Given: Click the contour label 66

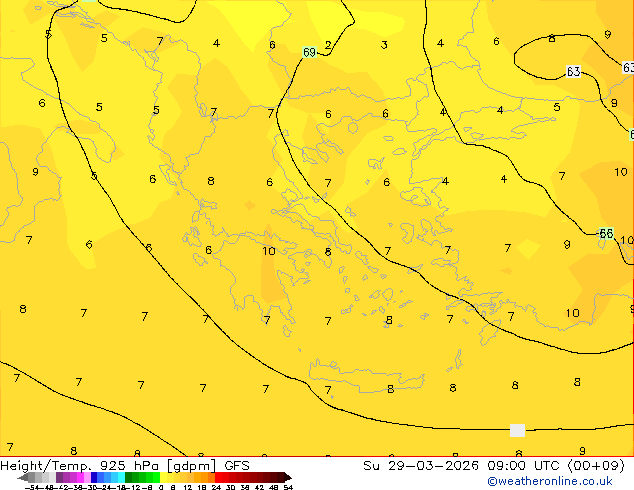Looking at the screenshot, I should pyautogui.click(x=606, y=233).
